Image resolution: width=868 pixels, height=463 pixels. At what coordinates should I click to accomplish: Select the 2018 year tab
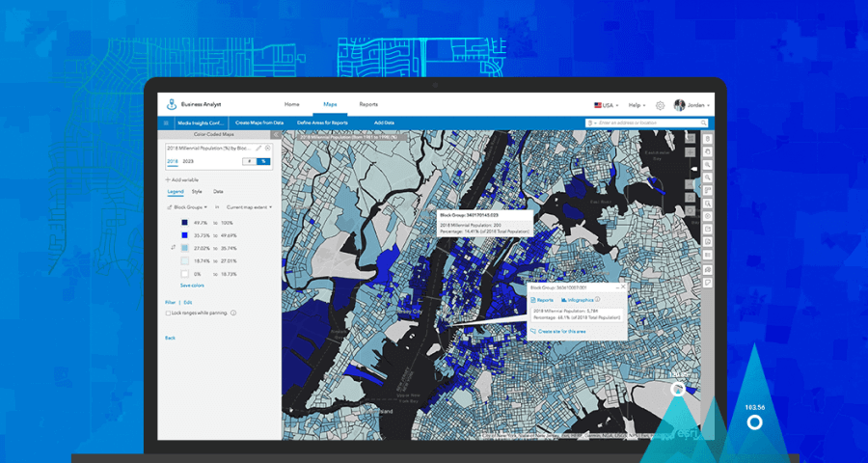click(173, 161)
